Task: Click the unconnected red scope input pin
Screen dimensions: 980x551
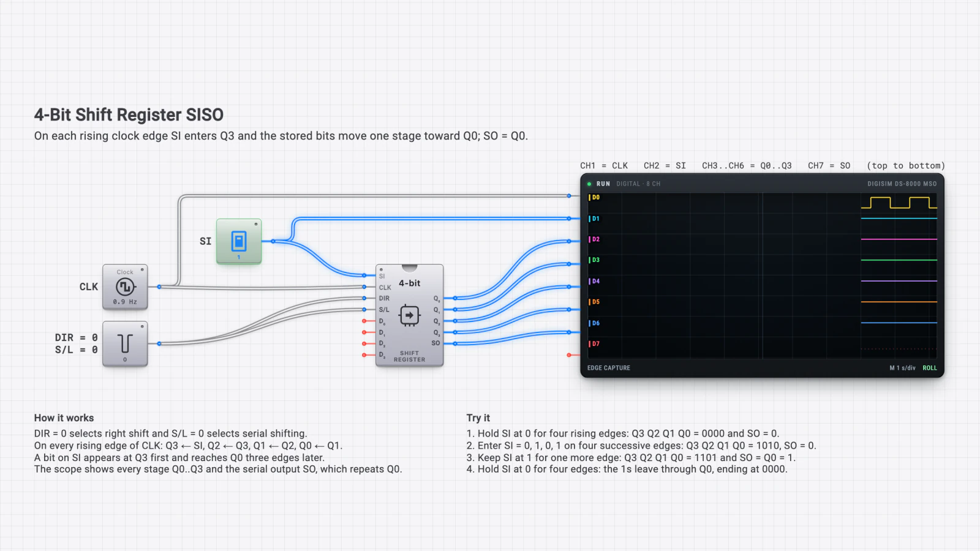Action: (x=569, y=355)
